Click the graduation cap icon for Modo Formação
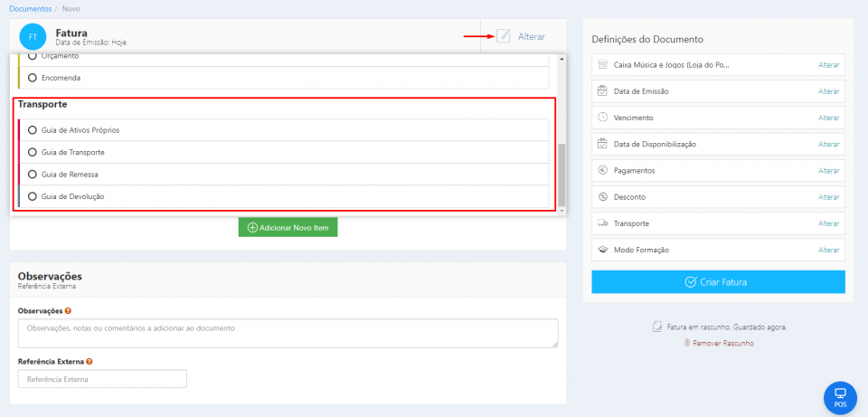 point(603,250)
